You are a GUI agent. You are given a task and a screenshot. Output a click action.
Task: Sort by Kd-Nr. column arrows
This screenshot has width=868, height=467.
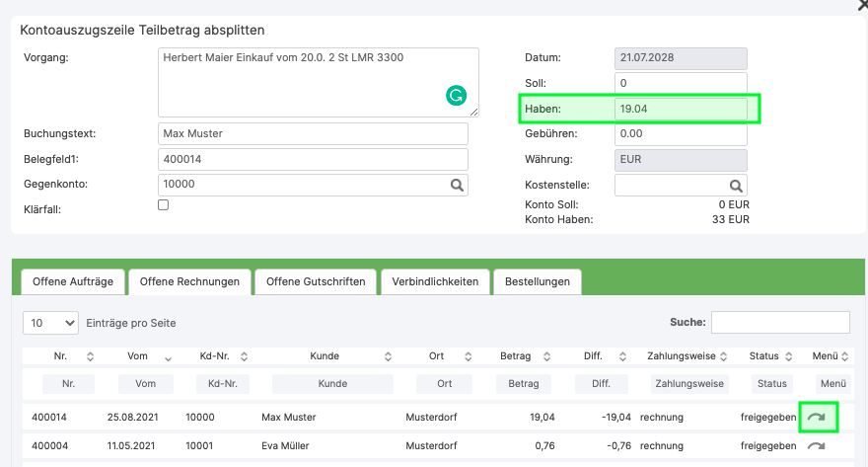(x=244, y=356)
